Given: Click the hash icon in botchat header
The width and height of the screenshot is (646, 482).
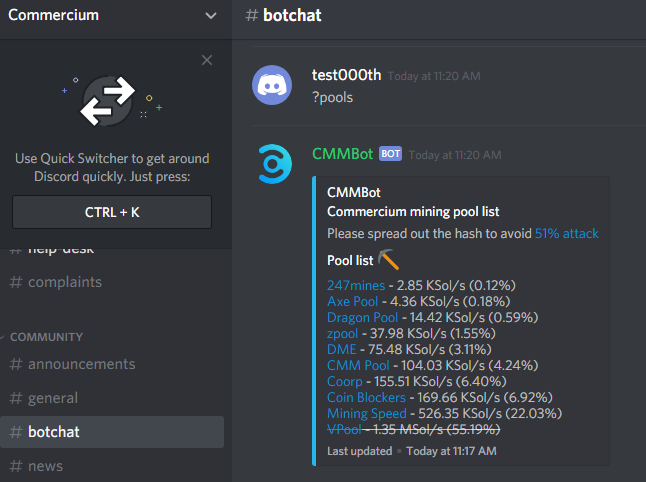Looking at the screenshot, I should click(x=251, y=16).
